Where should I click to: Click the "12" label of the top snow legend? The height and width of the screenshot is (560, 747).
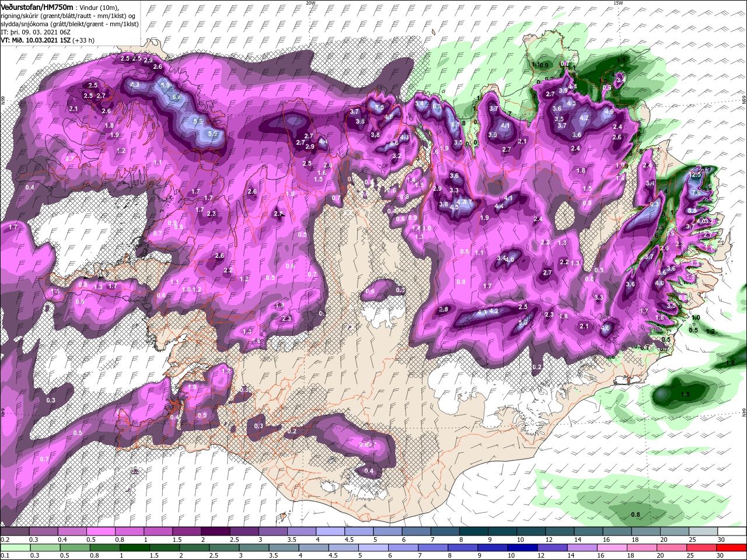tap(550, 540)
